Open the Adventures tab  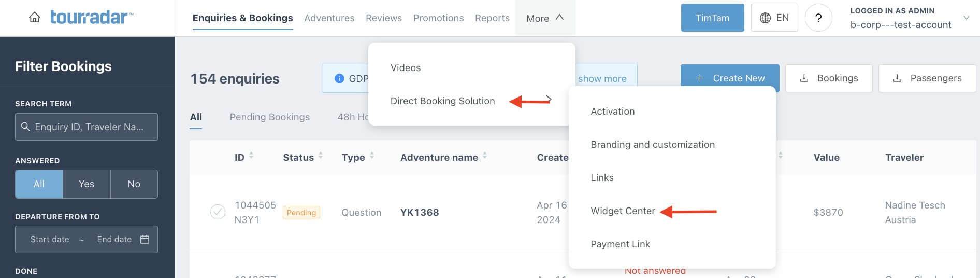coord(329,18)
